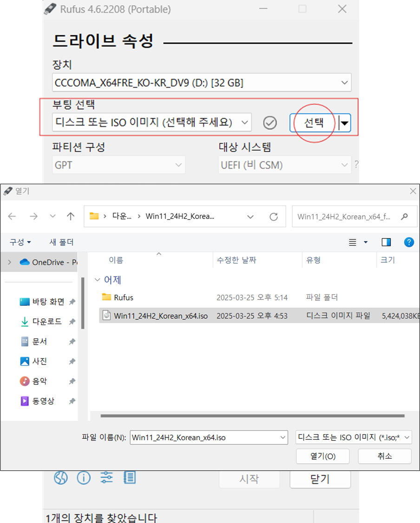Screen dimensions: 420x523
Task: Open the 구성 menu
Action: coord(20,242)
